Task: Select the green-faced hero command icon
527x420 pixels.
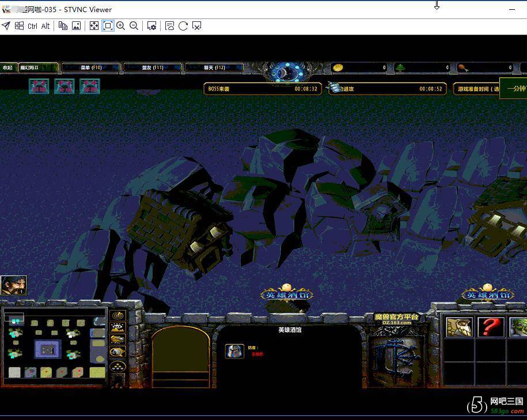Action: [518, 327]
